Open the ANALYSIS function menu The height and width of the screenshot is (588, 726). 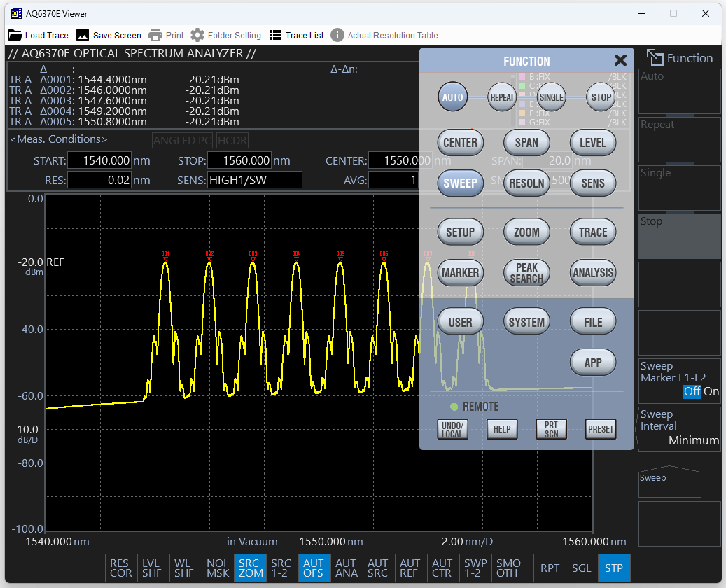592,273
